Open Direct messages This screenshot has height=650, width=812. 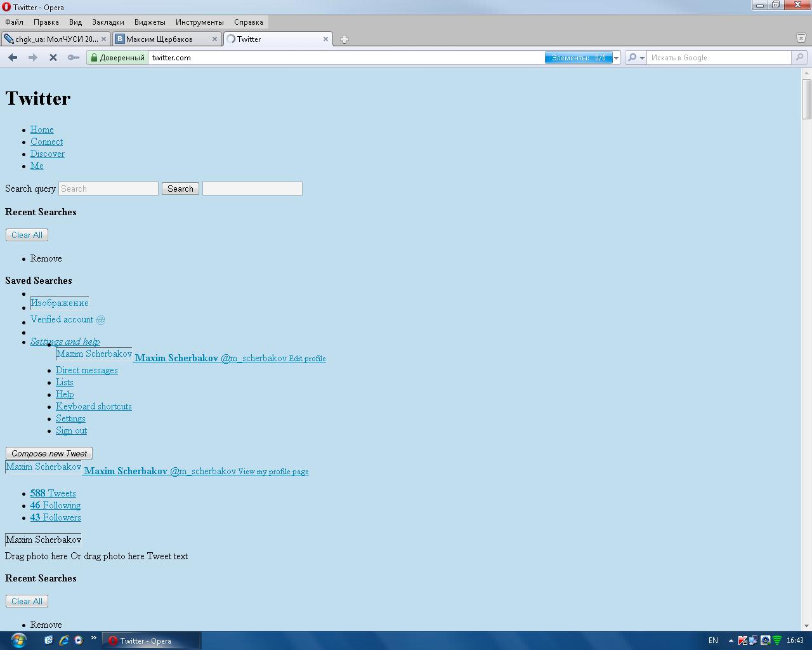[x=87, y=370]
